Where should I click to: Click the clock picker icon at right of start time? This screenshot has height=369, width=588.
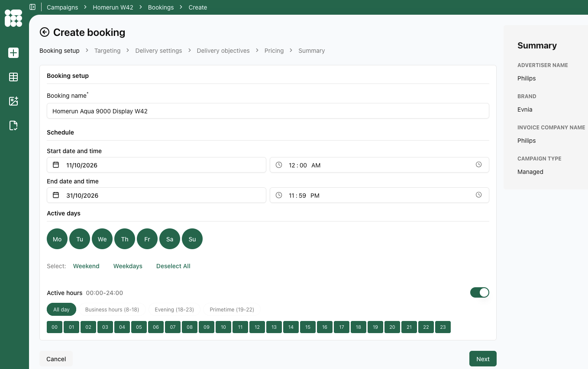[478, 165]
